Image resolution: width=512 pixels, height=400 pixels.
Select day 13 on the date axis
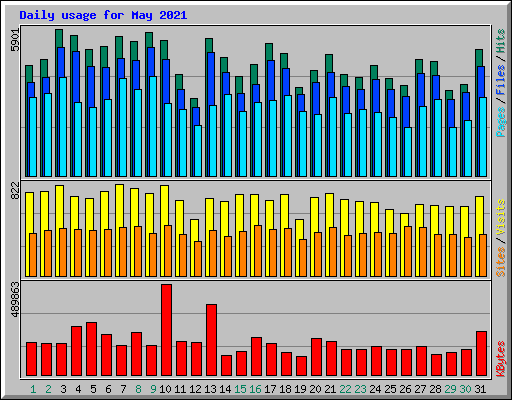[210, 389]
